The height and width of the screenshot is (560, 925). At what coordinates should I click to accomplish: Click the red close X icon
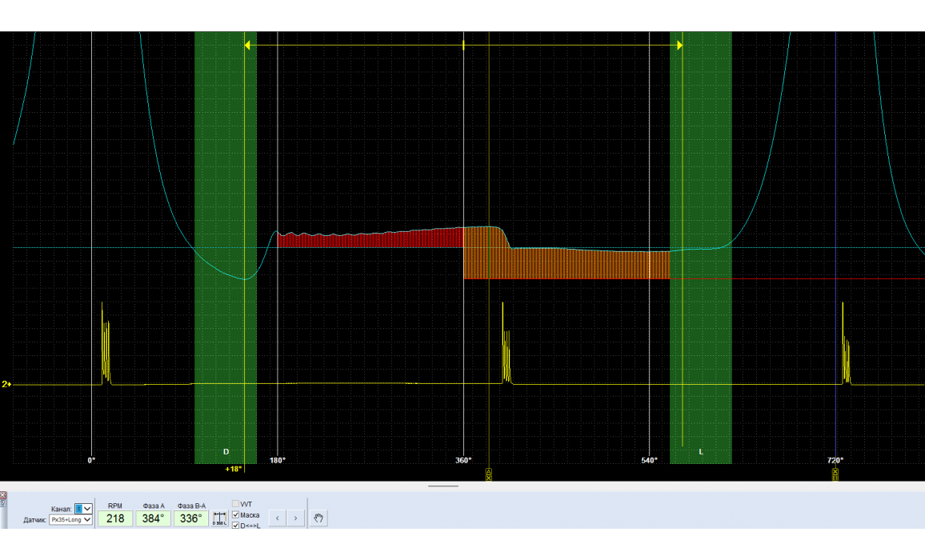(x=2, y=496)
